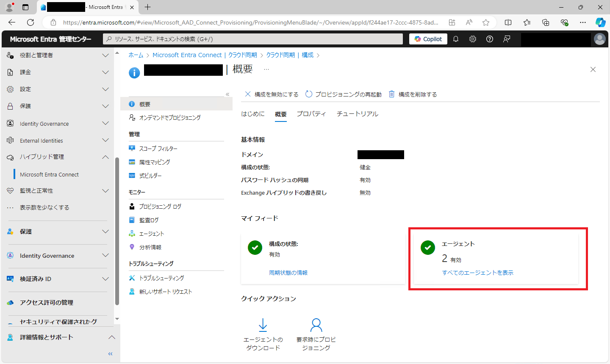Open the portal settings gear icon
Viewport: 610px width, 364px height.
point(473,39)
